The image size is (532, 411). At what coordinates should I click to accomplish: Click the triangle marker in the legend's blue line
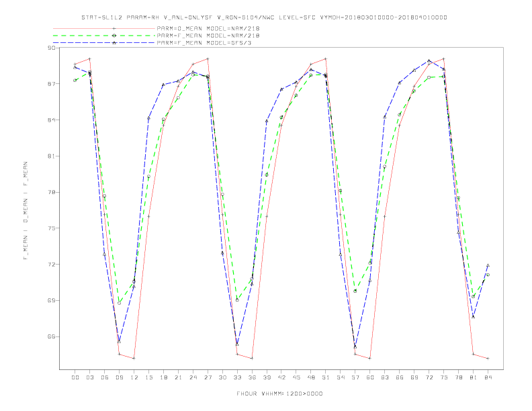[114, 43]
